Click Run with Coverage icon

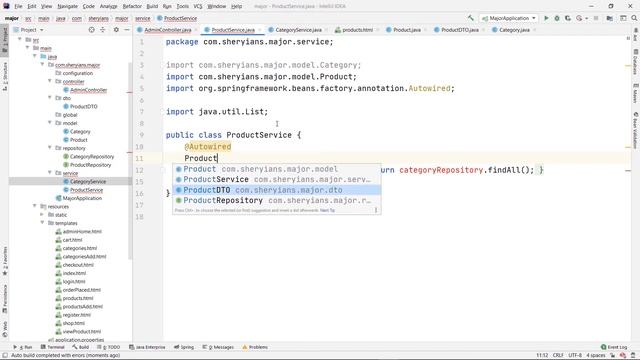point(568,18)
